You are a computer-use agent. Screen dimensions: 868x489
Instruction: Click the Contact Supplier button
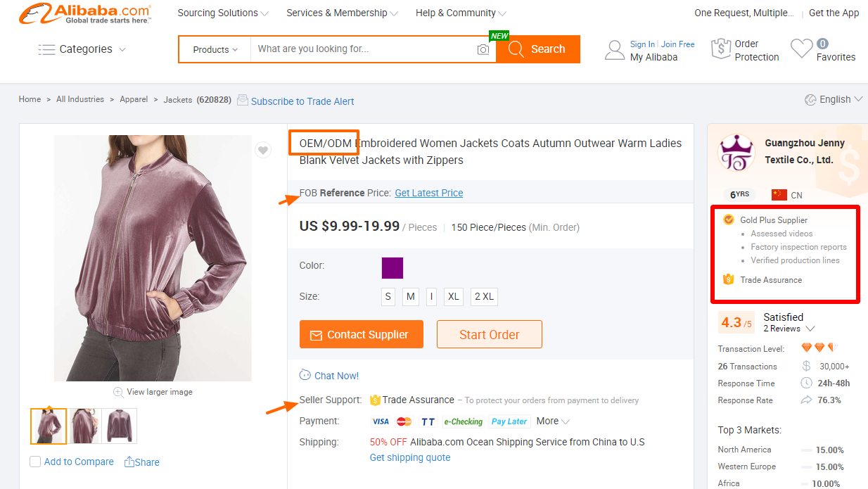pyautogui.click(x=361, y=334)
